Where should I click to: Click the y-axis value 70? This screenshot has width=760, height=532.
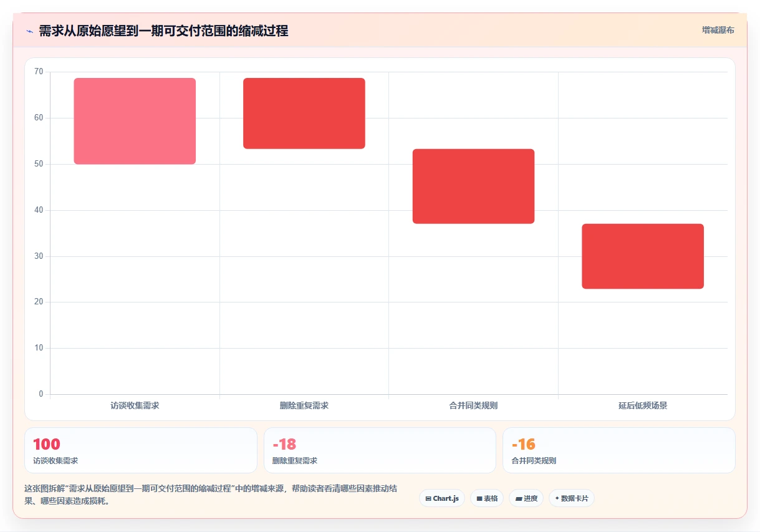pyautogui.click(x=39, y=72)
